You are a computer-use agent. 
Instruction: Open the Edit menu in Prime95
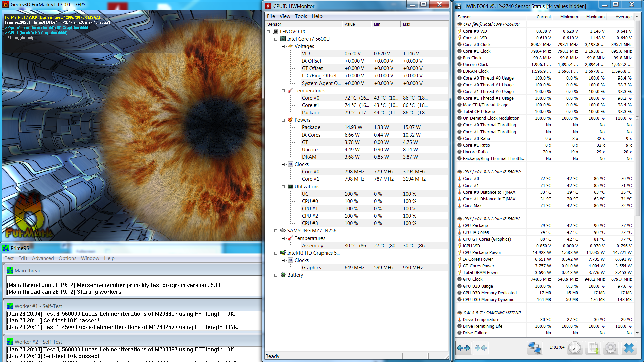(x=23, y=258)
